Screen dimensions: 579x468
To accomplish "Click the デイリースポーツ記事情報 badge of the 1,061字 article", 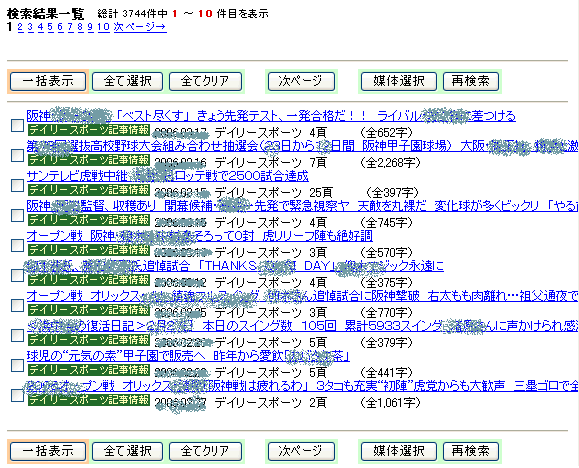I will [89, 400].
